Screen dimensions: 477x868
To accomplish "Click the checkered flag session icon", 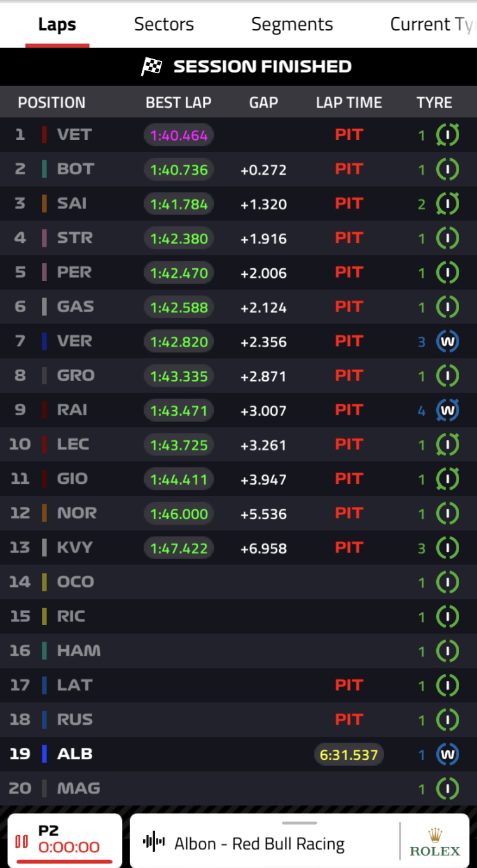I will tap(151, 67).
